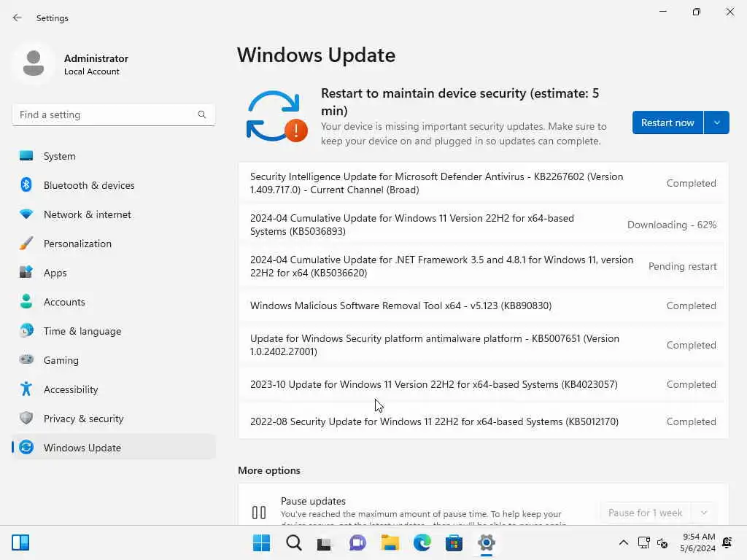Click the KB5012170 security update entry
747x560 pixels.
483,421
